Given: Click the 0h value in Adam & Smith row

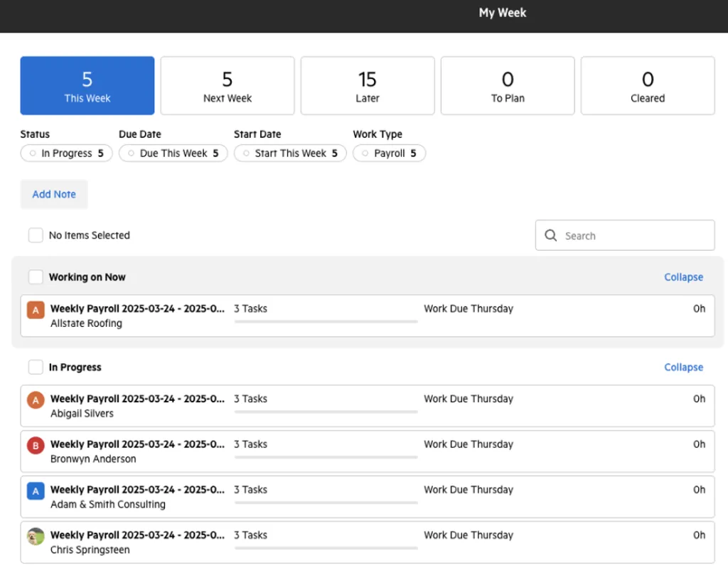Looking at the screenshot, I should coord(700,490).
